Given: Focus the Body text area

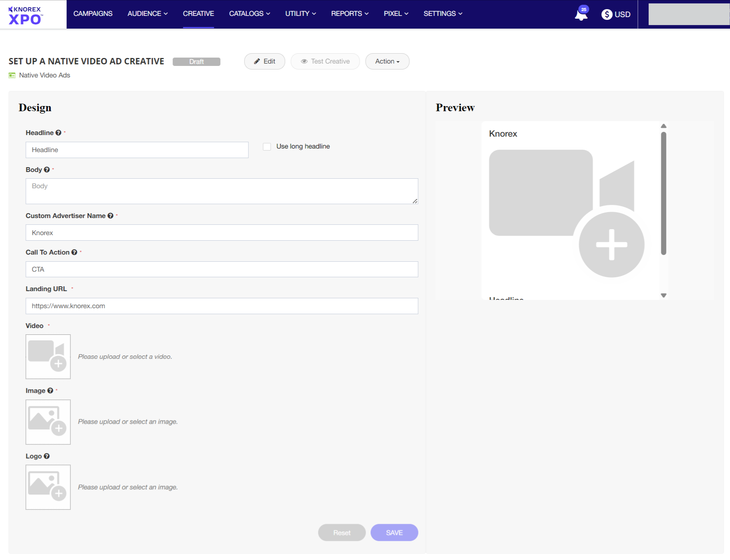Looking at the screenshot, I should click(x=222, y=191).
